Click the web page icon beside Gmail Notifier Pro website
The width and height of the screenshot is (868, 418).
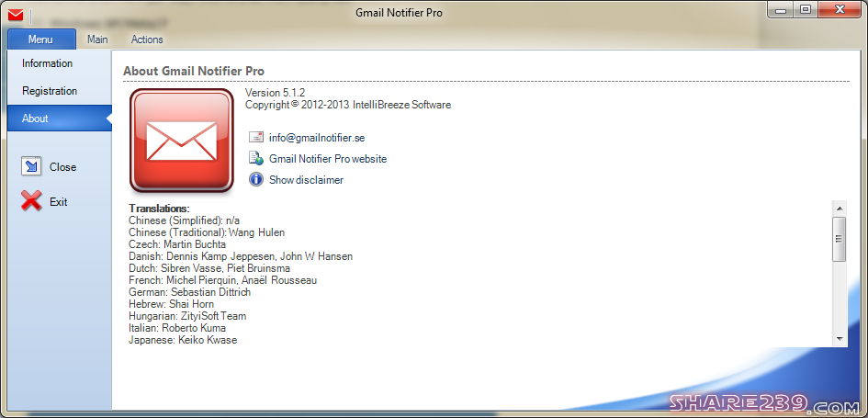(255, 158)
